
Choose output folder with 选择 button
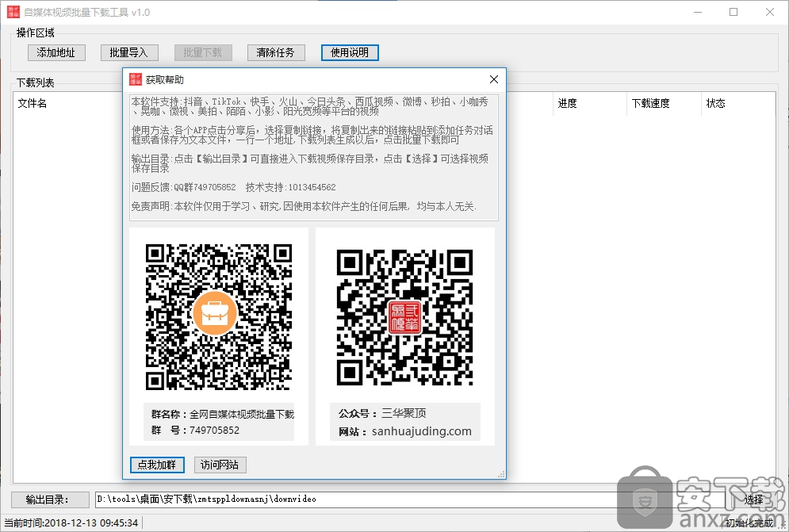coord(753,499)
